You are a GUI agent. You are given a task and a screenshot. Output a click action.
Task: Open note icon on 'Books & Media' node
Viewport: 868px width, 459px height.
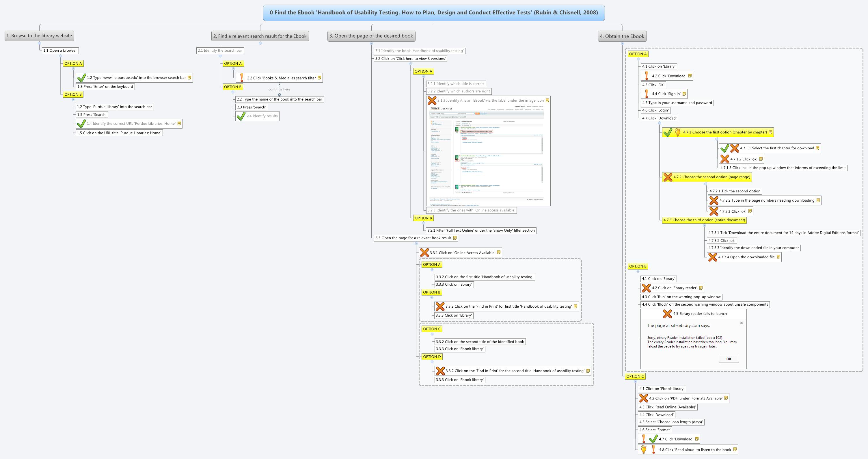tap(319, 78)
